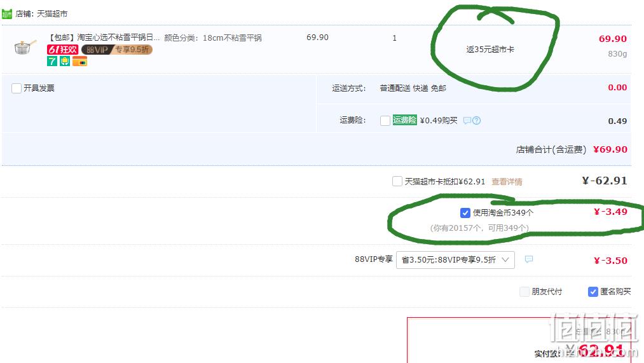
Task: Open the shipping insurance help question icon
Action: pyautogui.click(x=476, y=121)
